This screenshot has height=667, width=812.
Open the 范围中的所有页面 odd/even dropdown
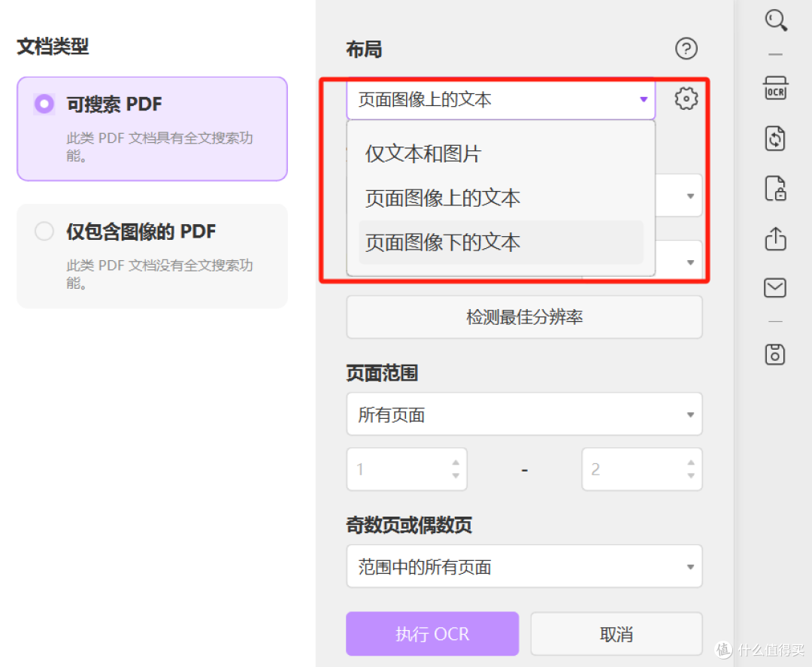(x=524, y=566)
